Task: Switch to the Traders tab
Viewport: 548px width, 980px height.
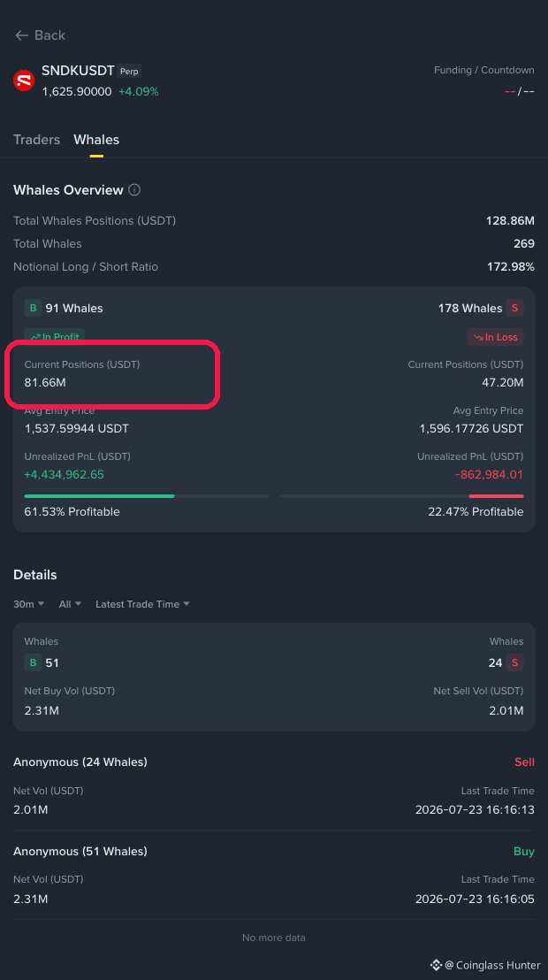Action: pos(37,140)
